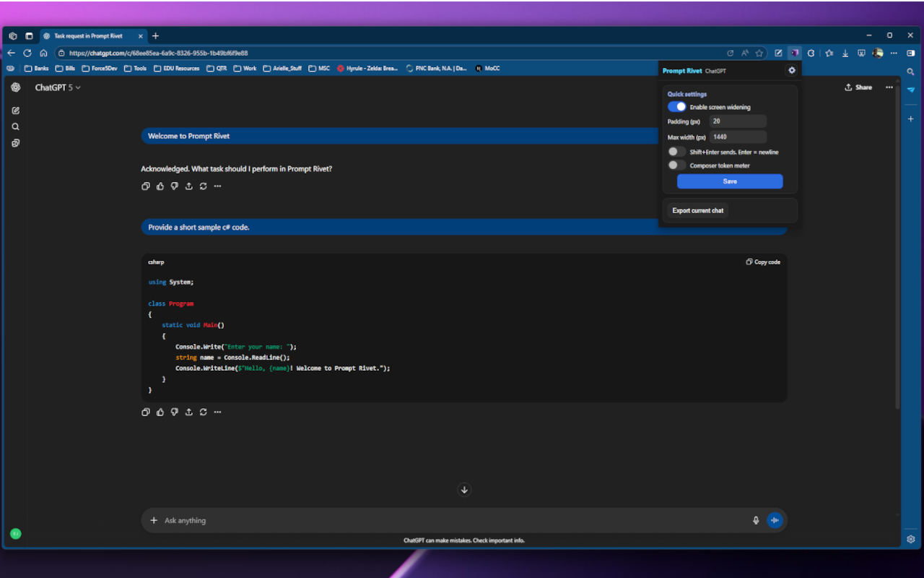924x578 pixels.
Task: Open the conversation options menu beside Share
Action: click(889, 87)
